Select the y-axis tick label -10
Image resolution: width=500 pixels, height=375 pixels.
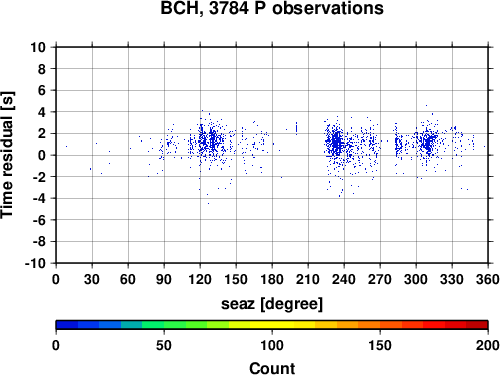click(36, 263)
